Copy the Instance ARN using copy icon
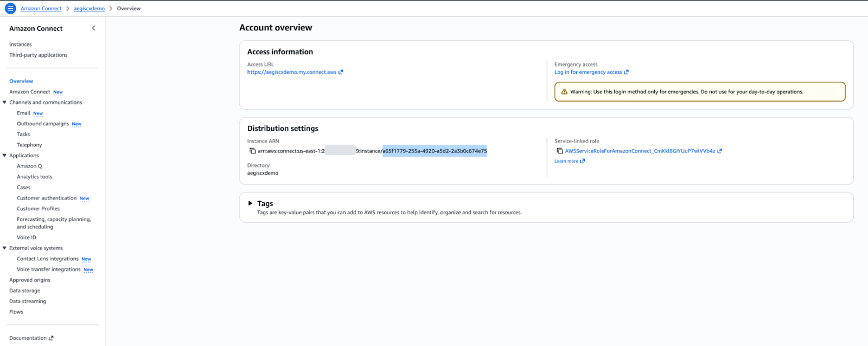The height and width of the screenshot is (346, 868). coord(252,151)
